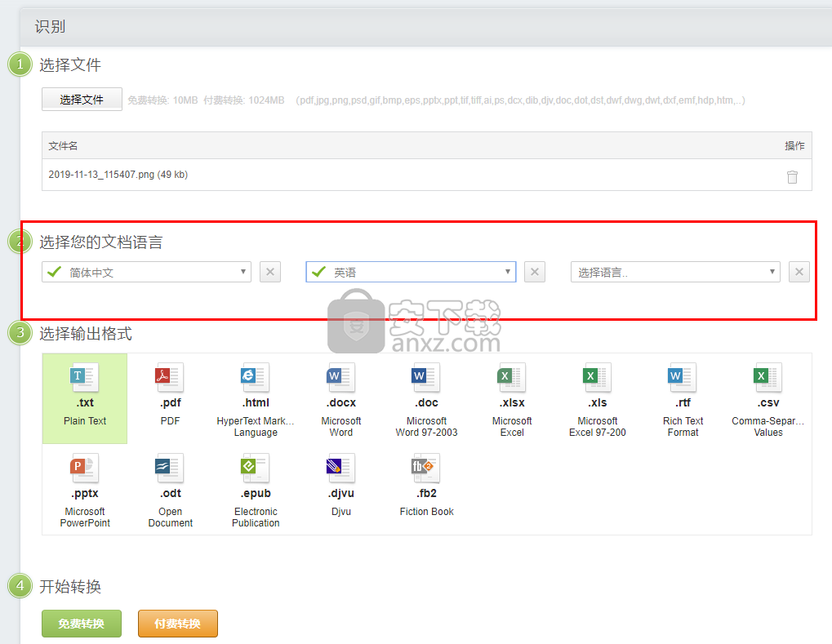
Task: Open the 选择语言 empty language dropdown
Action: (675, 272)
